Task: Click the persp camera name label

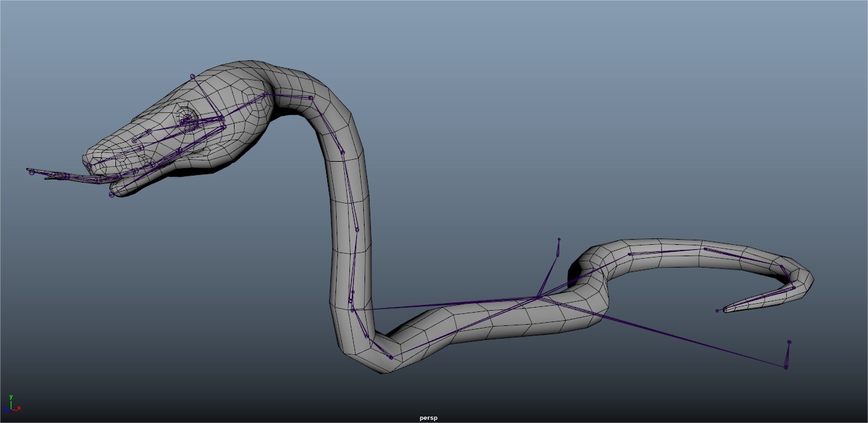Action: coord(428,418)
